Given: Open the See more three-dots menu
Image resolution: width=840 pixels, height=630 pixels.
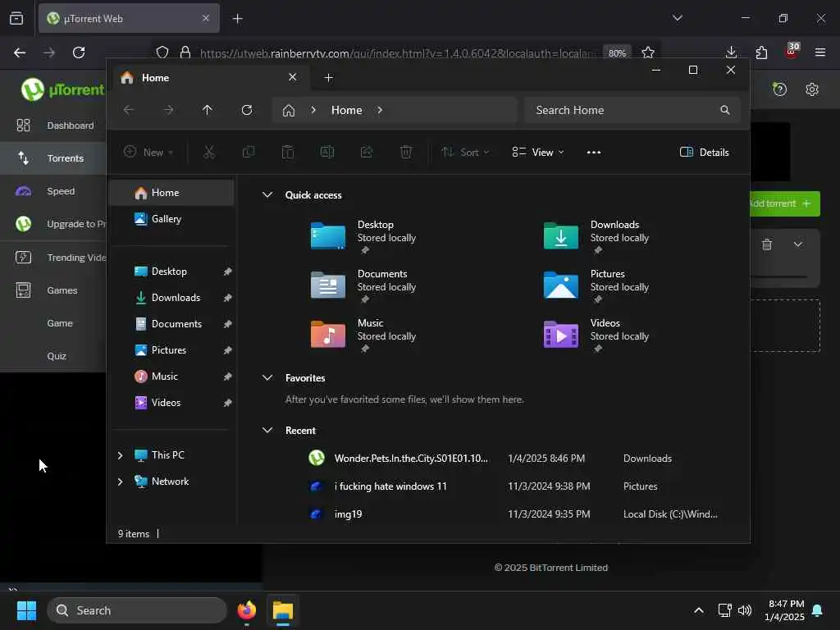Looking at the screenshot, I should click(594, 152).
